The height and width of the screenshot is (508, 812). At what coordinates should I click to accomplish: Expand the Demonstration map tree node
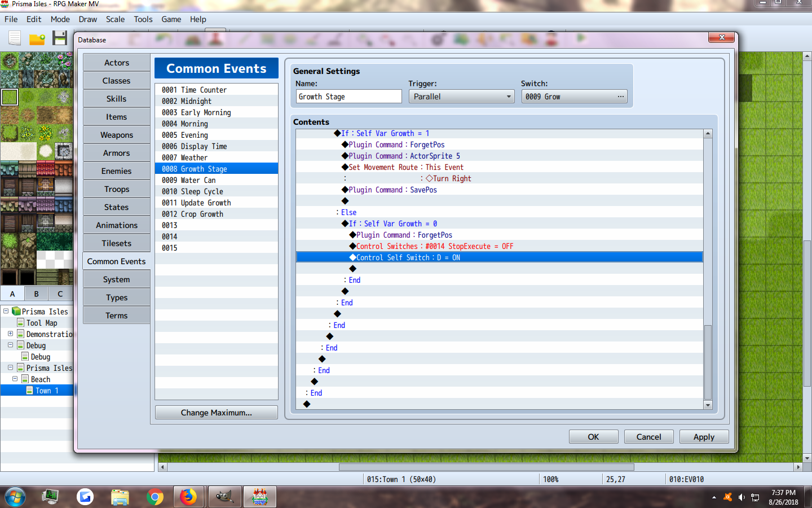coord(10,334)
